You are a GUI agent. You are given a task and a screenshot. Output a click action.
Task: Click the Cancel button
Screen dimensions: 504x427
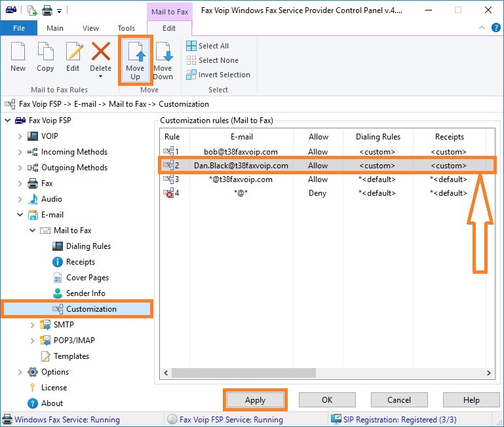399,400
